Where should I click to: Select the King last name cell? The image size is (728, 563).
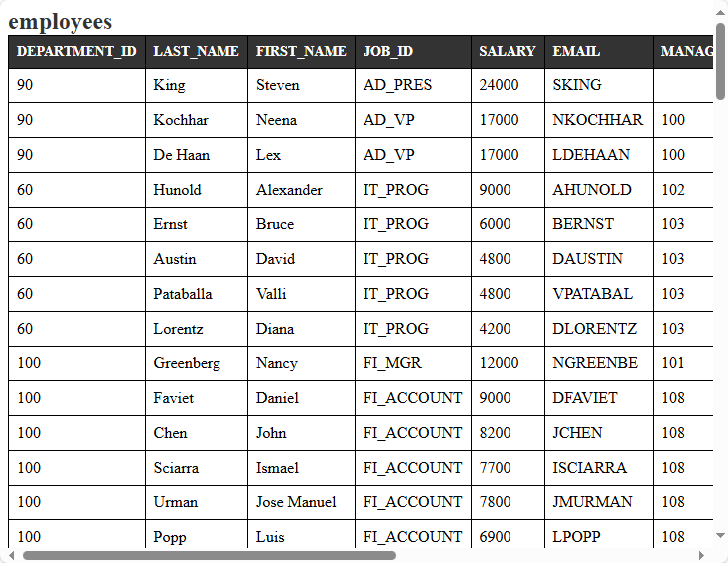(170, 85)
